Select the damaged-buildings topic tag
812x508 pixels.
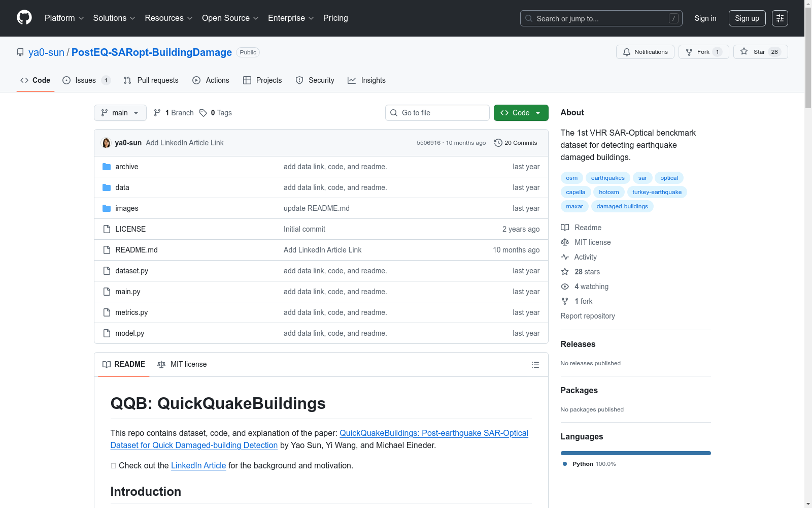click(x=622, y=206)
